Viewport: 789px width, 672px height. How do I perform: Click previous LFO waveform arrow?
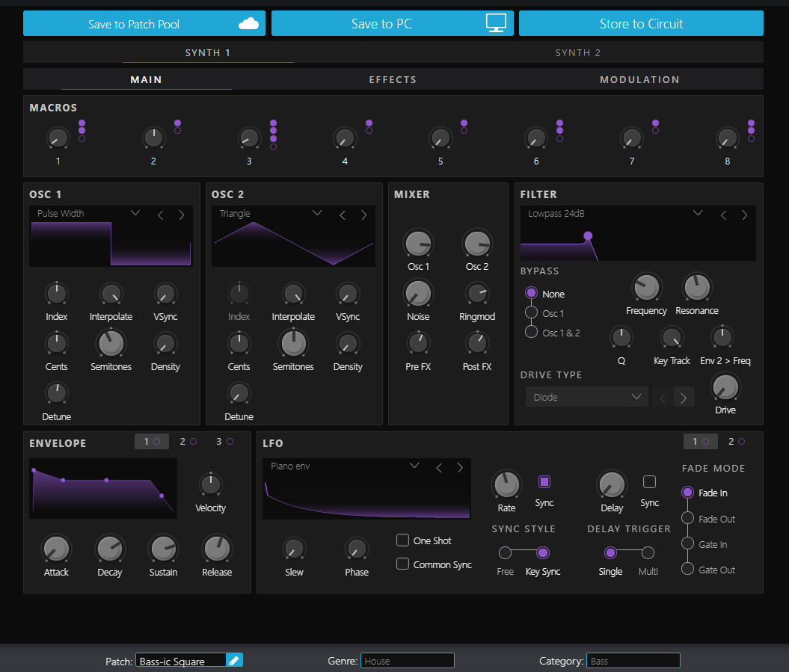439,468
